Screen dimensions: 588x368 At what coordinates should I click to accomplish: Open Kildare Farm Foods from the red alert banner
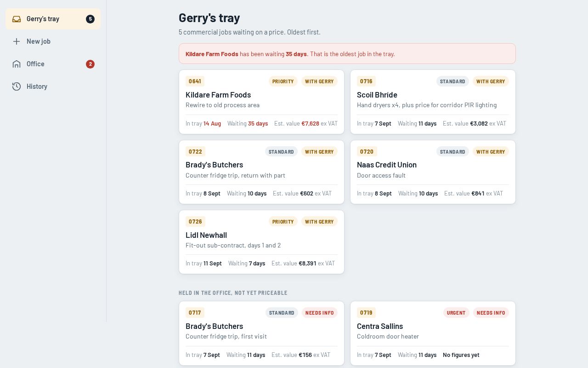tap(212, 54)
